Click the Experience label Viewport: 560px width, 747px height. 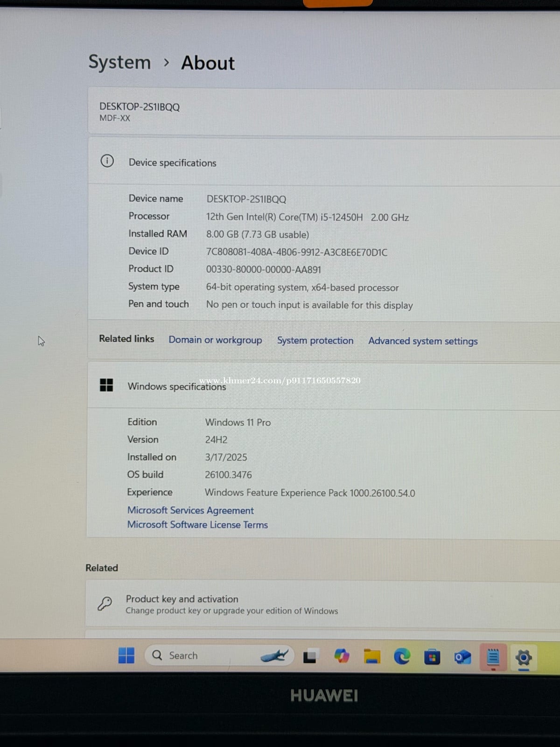(150, 492)
